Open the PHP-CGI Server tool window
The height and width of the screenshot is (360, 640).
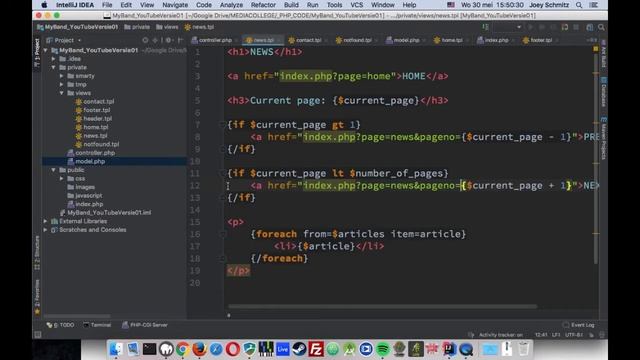click(x=145, y=325)
